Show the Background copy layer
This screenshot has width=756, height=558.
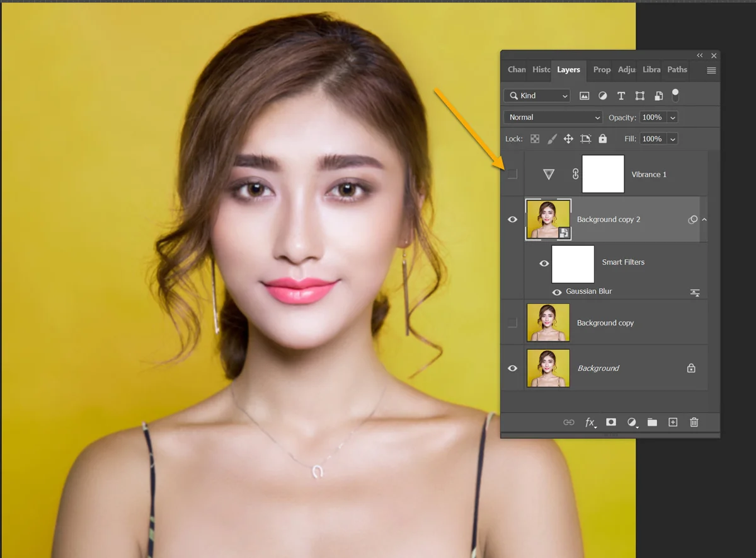coord(513,323)
